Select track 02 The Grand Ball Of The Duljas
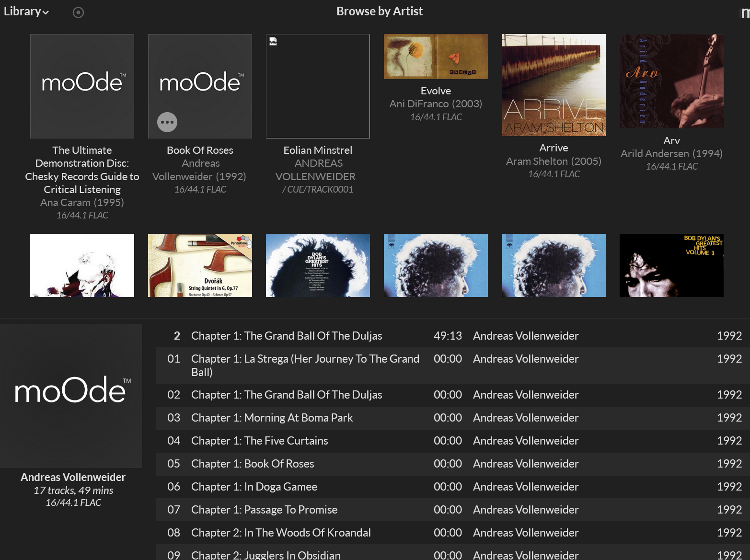This screenshot has width=750, height=560. pyautogui.click(x=453, y=395)
